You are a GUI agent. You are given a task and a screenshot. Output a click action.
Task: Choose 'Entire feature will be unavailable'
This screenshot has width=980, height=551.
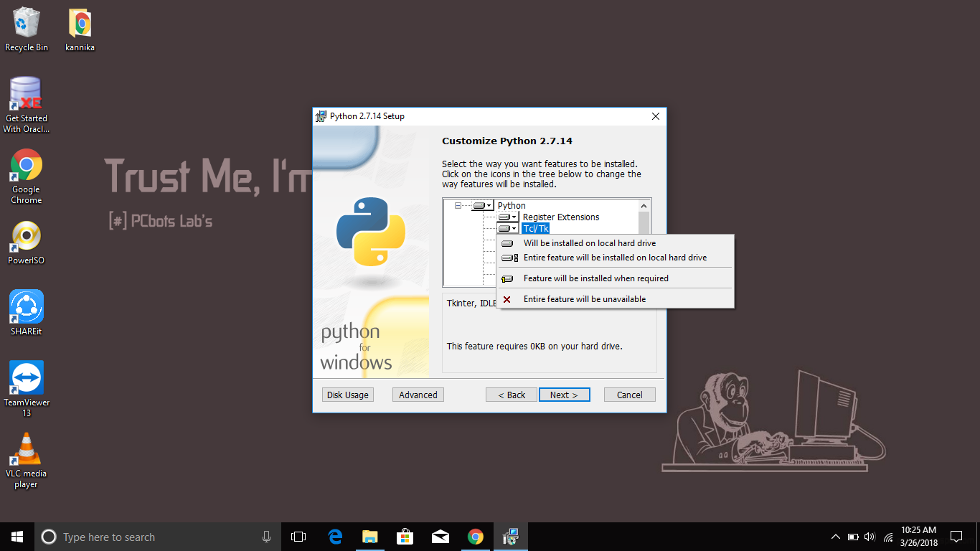(616, 299)
